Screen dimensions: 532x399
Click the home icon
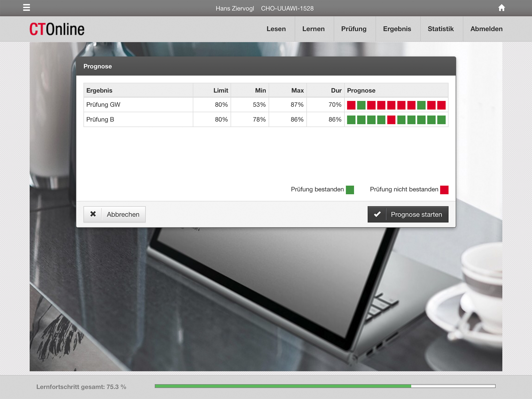coord(501,8)
